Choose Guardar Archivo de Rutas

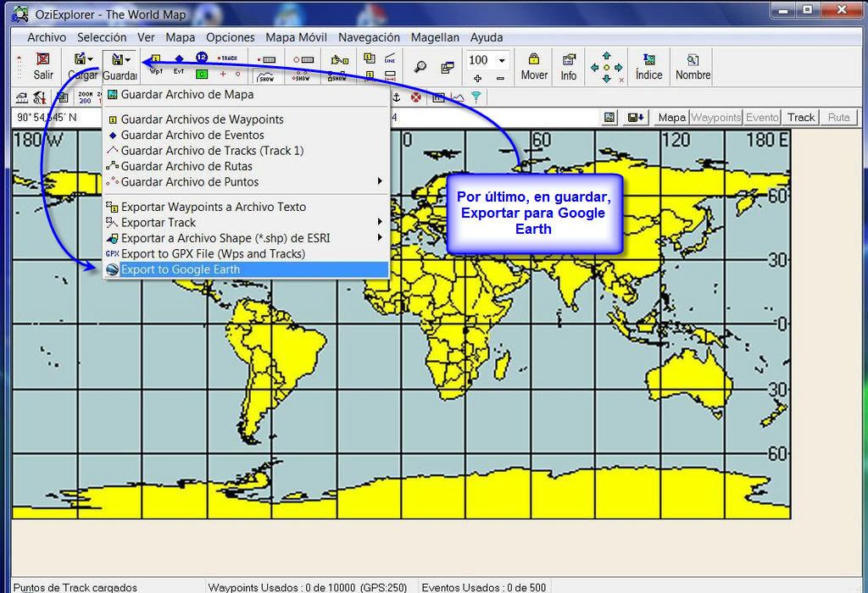[247, 166]
